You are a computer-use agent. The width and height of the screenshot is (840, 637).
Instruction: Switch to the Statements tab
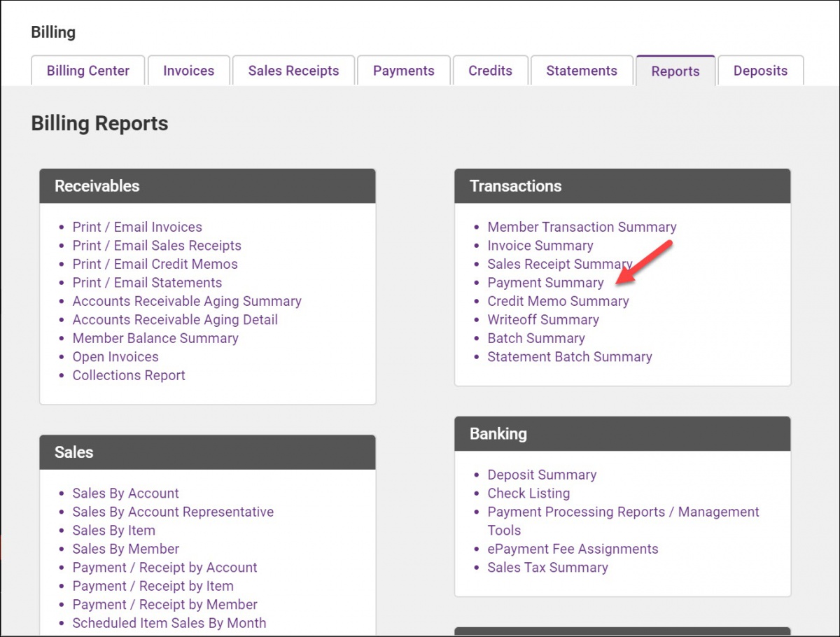pos(582,71)
